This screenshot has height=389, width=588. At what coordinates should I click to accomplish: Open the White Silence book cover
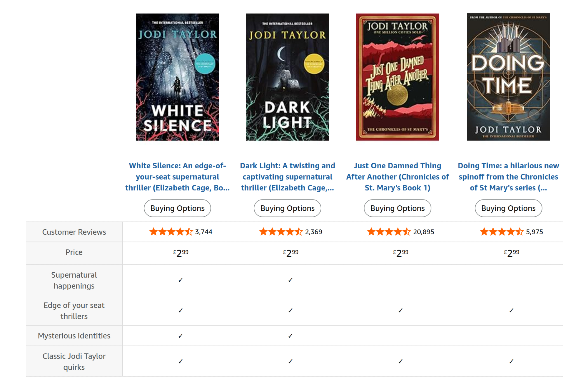(177, 77)
